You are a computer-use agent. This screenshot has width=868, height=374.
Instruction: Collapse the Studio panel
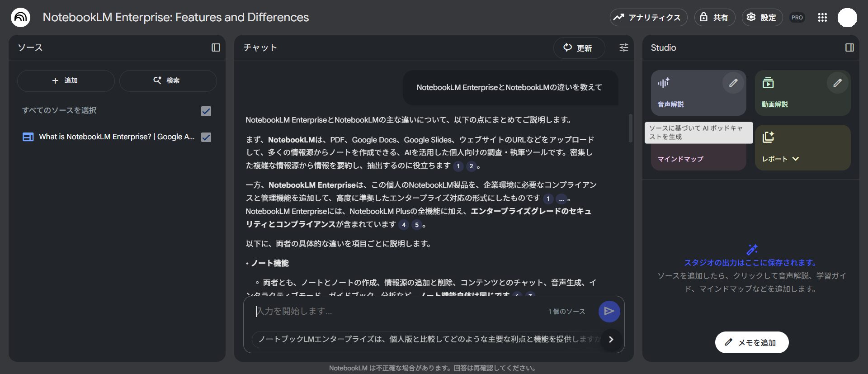click(849, 47)
